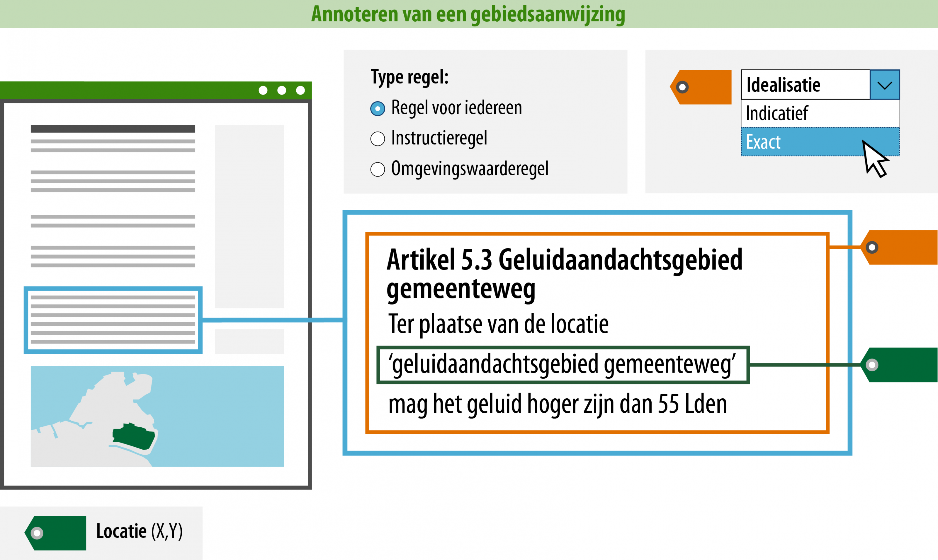Select the blue highlighted text block in document
938x560 pixels.
[x=113, y=320]
